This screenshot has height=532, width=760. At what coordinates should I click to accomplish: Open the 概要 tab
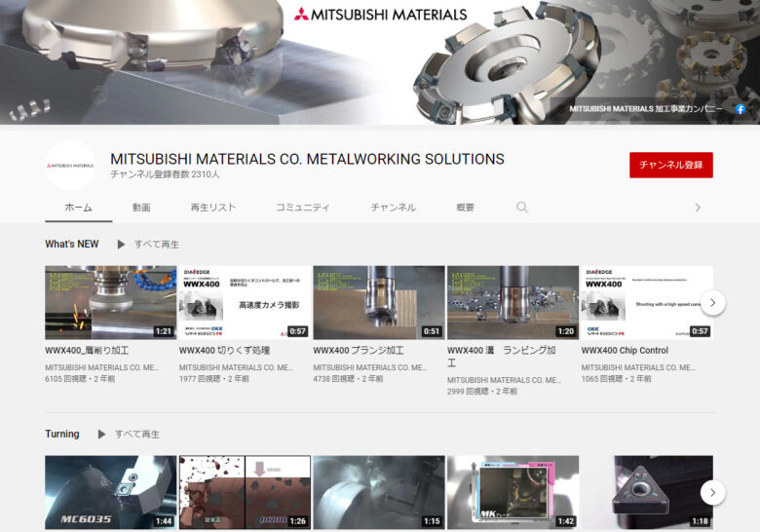tap(465, 208)
